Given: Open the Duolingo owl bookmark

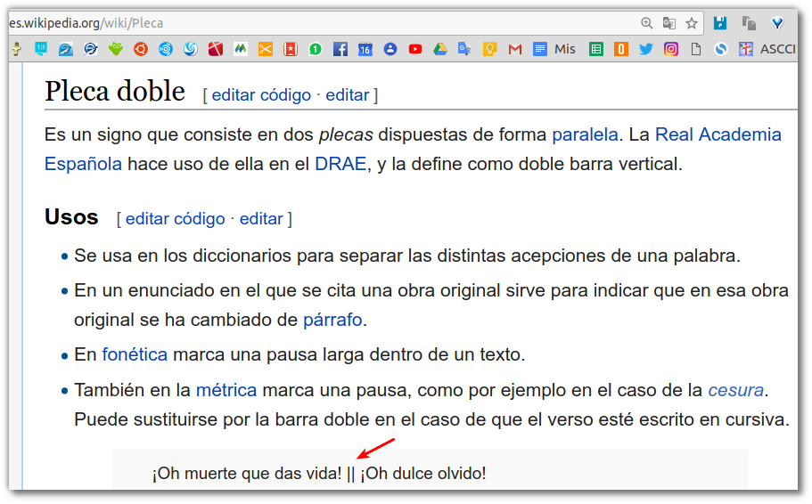Looking at the screenshot, I should pos(116,49).
